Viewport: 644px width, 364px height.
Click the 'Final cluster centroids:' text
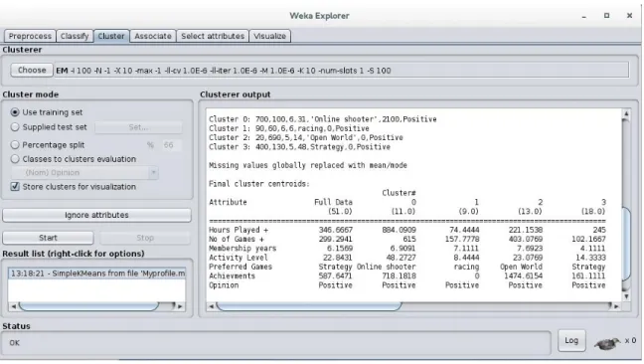[x=259, y=184]
